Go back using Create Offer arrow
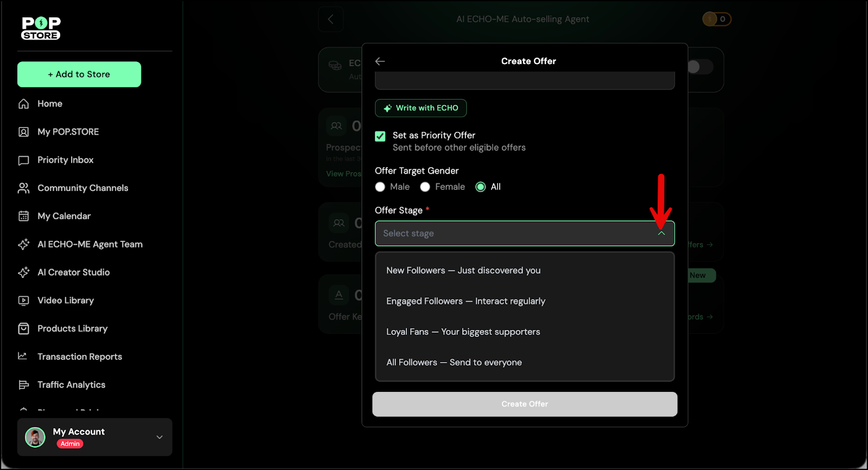868x470 pixels. [380, 61]
